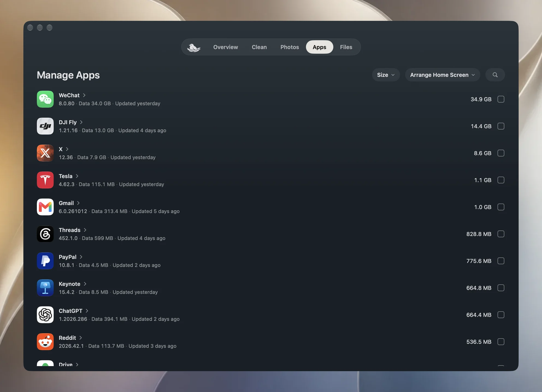Click the Drive chevron arrow
542x392 pixels.
[77, 365]
